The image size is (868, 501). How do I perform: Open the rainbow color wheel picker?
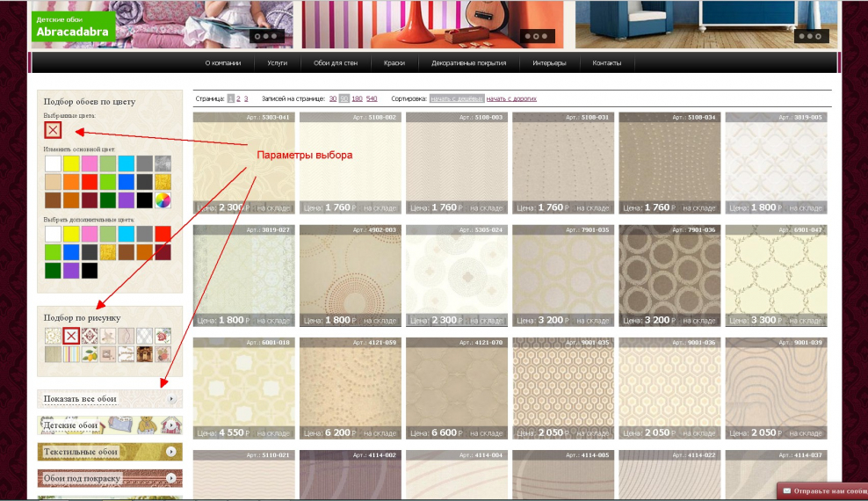[x=163, y=200]
